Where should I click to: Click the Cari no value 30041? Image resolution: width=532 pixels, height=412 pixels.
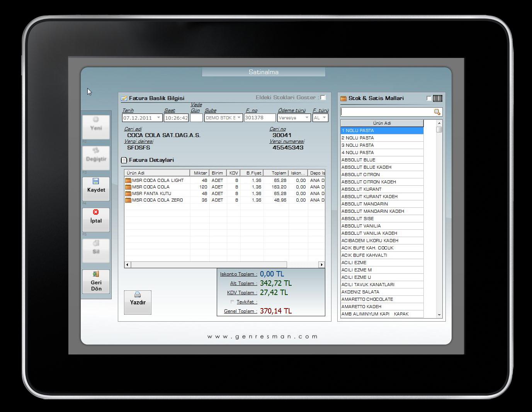click(282, 135)
